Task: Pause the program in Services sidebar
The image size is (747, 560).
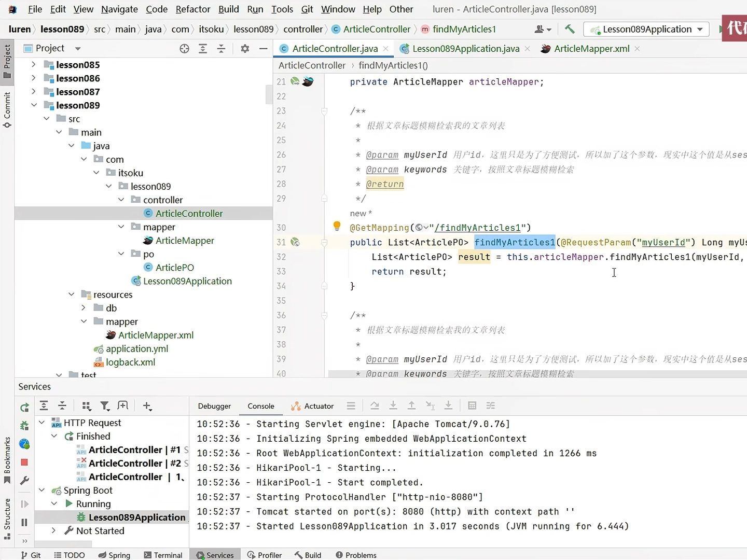Action: pos(24,522)
